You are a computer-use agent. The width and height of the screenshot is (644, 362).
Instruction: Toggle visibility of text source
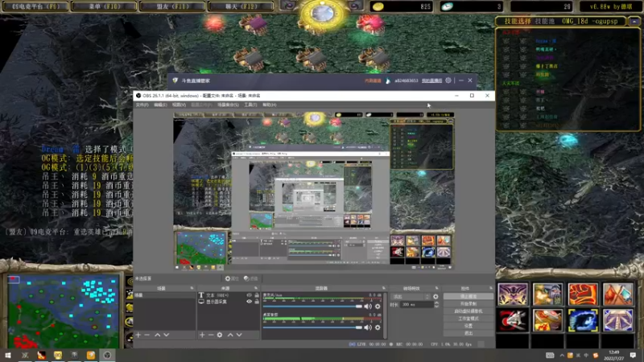tap(249, 295)
